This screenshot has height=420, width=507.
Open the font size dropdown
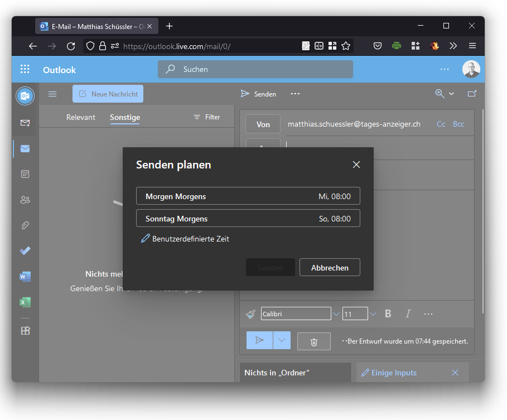pos(373,314)
